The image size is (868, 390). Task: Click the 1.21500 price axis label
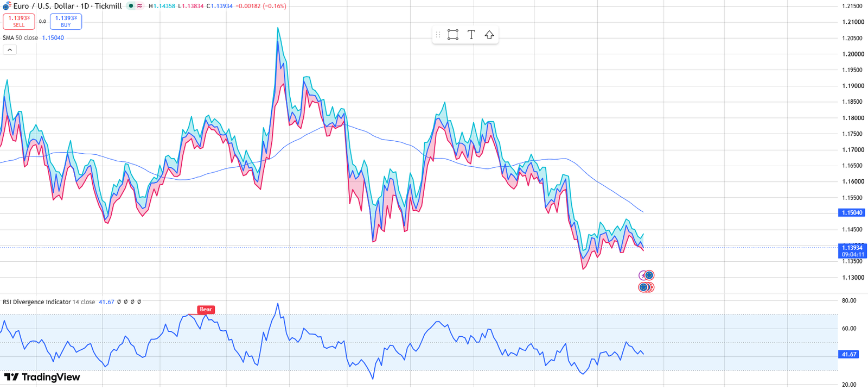852,7
